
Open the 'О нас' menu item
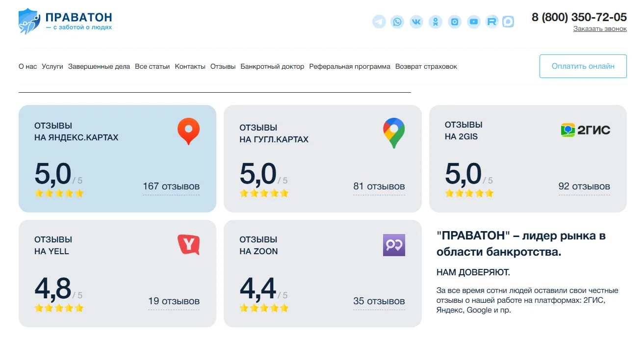tap(27, 66)
